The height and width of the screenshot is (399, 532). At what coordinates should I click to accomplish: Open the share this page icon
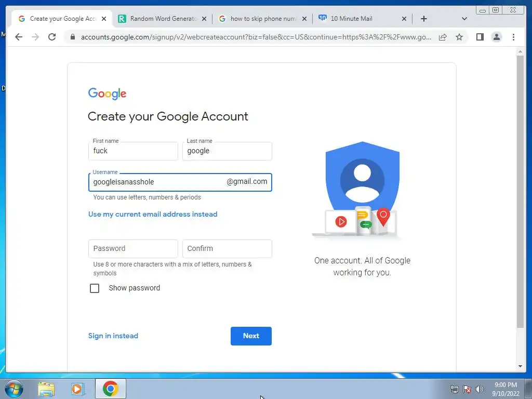point(443,37)
